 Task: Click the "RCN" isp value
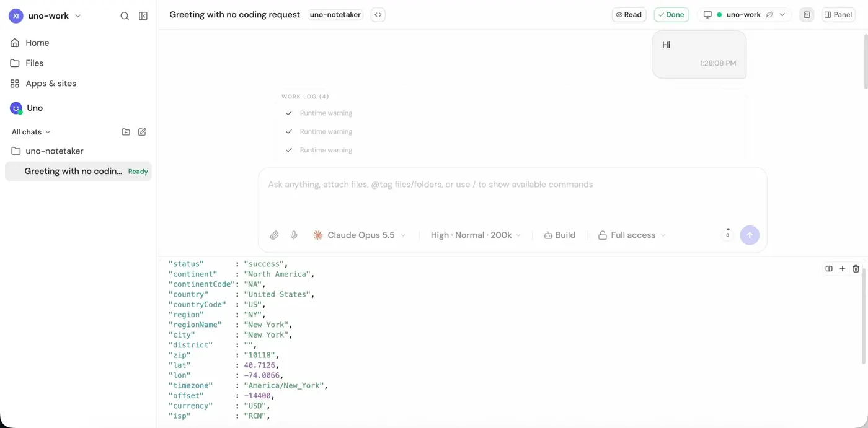tap(255, 416)
